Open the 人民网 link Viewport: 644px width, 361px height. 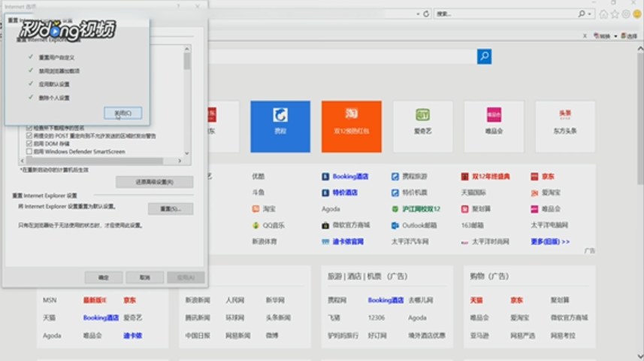(234, 300)
